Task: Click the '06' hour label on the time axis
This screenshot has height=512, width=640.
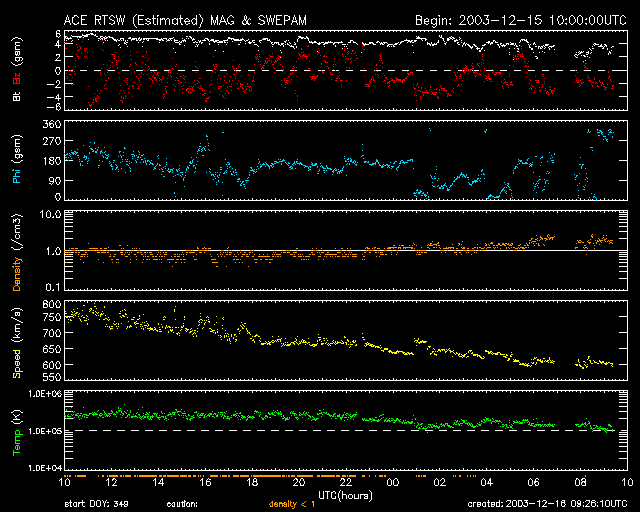Action: pyautogui.click(x=533, y=483)
